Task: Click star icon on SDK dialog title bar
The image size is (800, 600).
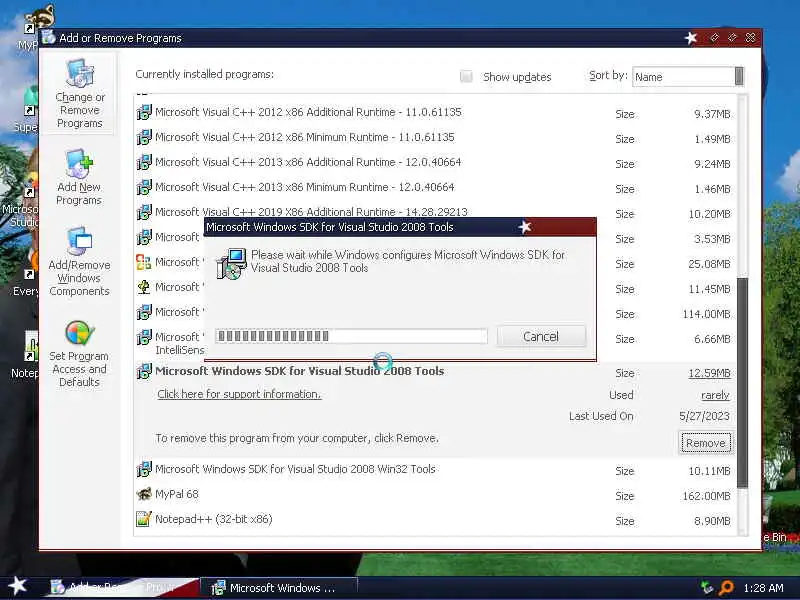Action: pyautogui.click(x=525, y=227)
